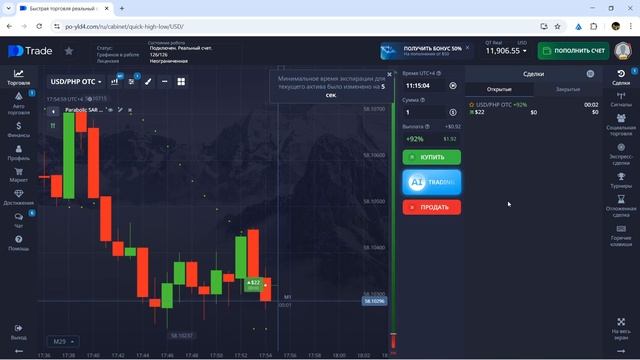
Task: Open the Профиль sidebar section
Action: [18, 153]
